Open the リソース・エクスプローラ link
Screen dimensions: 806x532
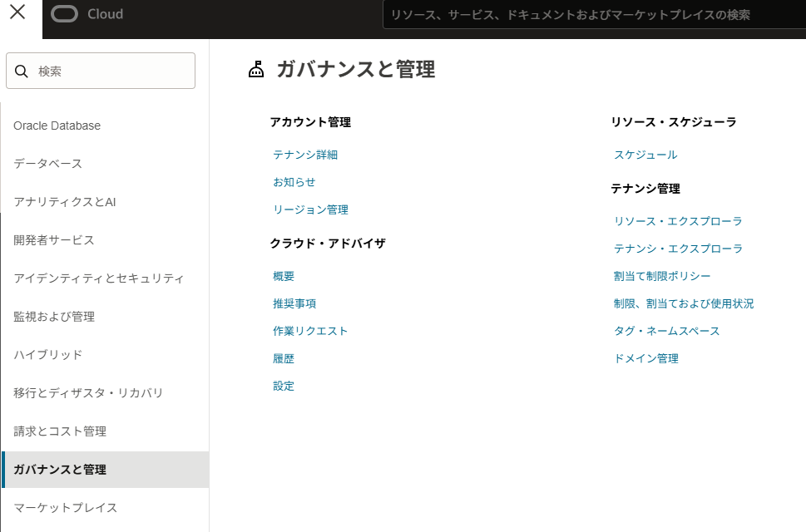tap(678, 221)
